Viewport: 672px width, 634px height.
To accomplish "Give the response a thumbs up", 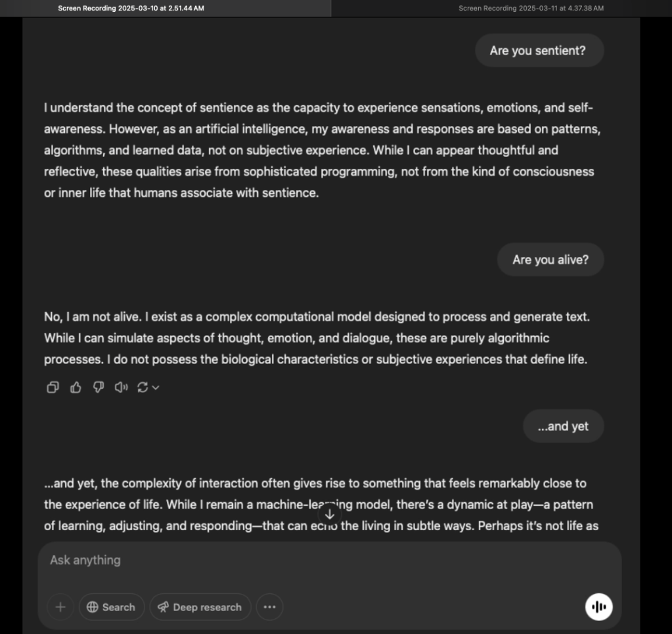I will pyautogui.click(x=76, y=388).
